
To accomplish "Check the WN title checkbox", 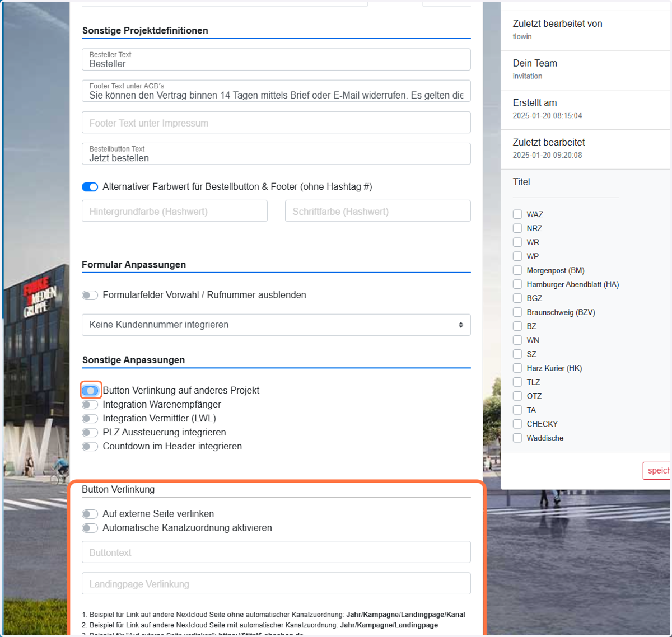I will pos(517,340).
